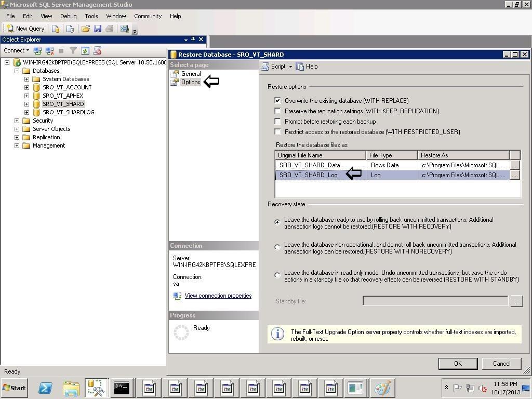Image resolution: width=532 pixels, height=399 pixels.
Task: Browse Restore As path for Log file
Action: (515, 175)
